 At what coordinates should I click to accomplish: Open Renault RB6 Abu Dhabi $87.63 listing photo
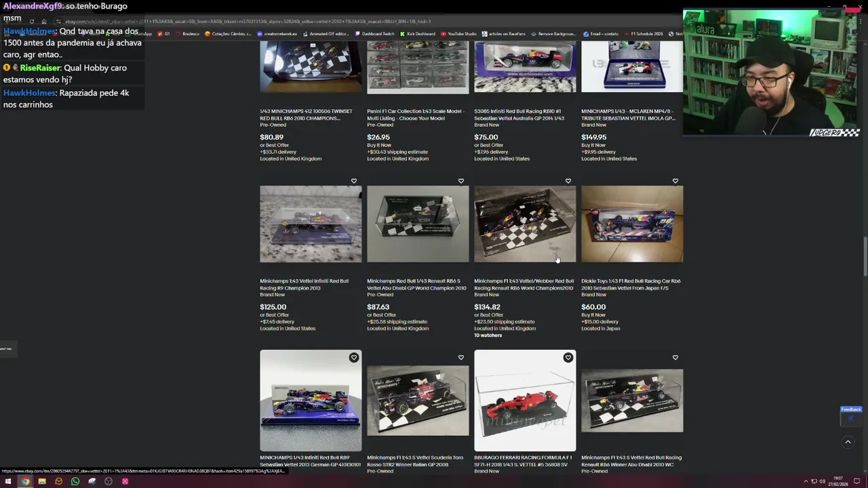point(418,224)
